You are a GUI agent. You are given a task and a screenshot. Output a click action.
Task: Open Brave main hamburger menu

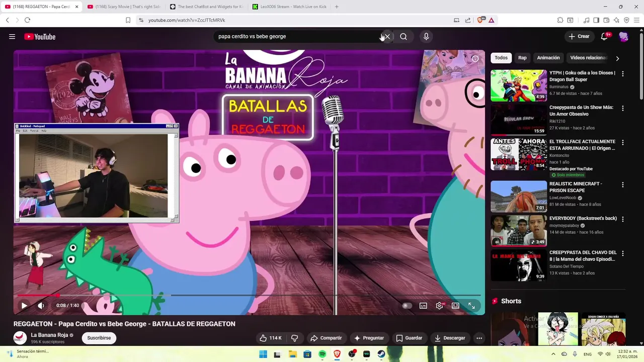[x=636, y=20]
